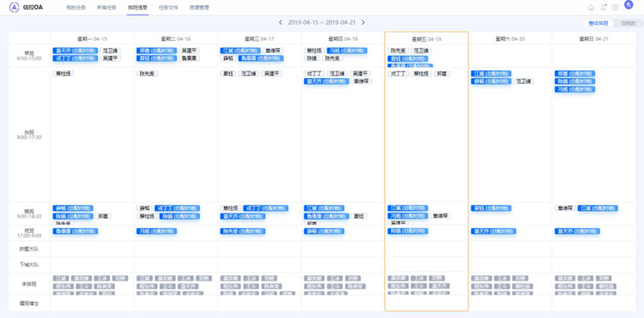
Task: Open the user avatar menu
Action: 628,6
